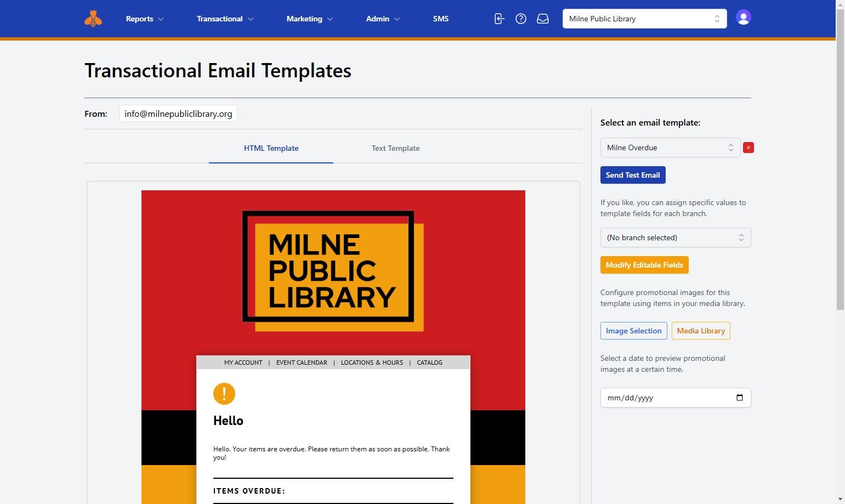Image resolution: width=845 pixels, height=504 pixels.
Task: Click the bee logo home icon
Action: click(93, 19)
